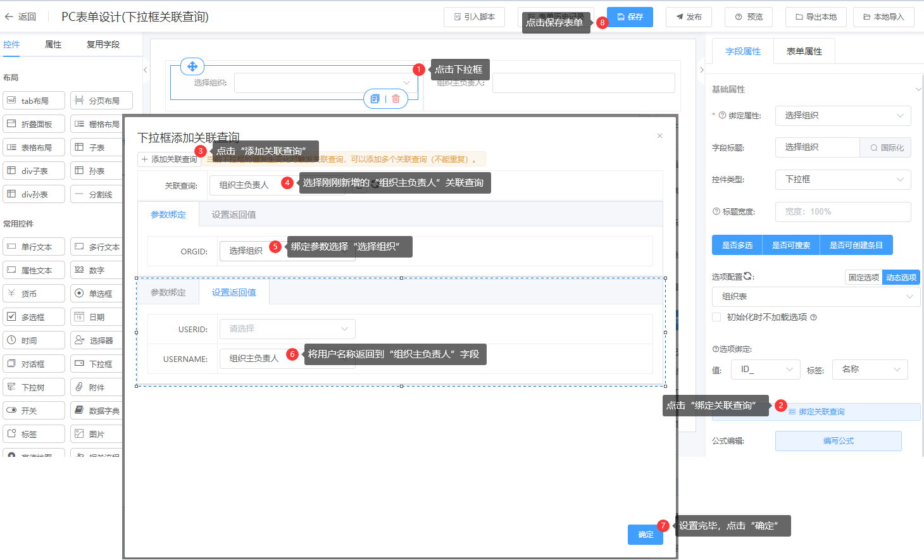
Task: Toggle the 是否可创建条目 option
Action: (x=856, y=245)
